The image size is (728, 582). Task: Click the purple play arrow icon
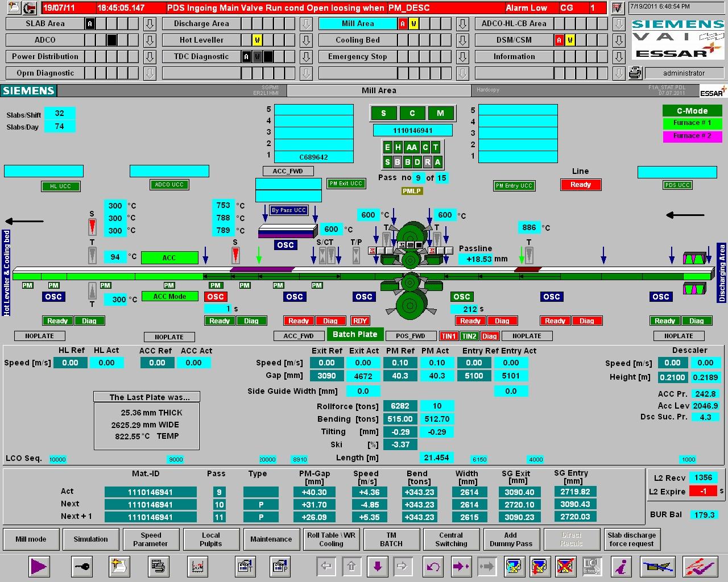click(x=39, y=566)
